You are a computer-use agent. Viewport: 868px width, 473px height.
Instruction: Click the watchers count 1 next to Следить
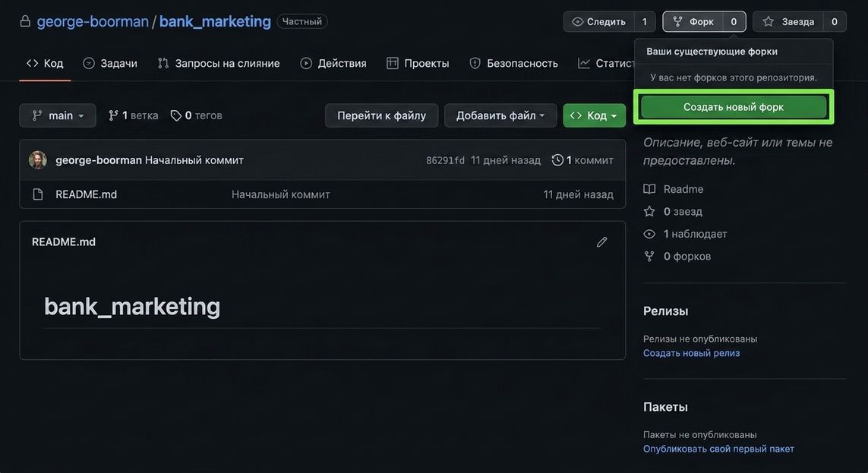pyautogui.click(x=645, y=21)
